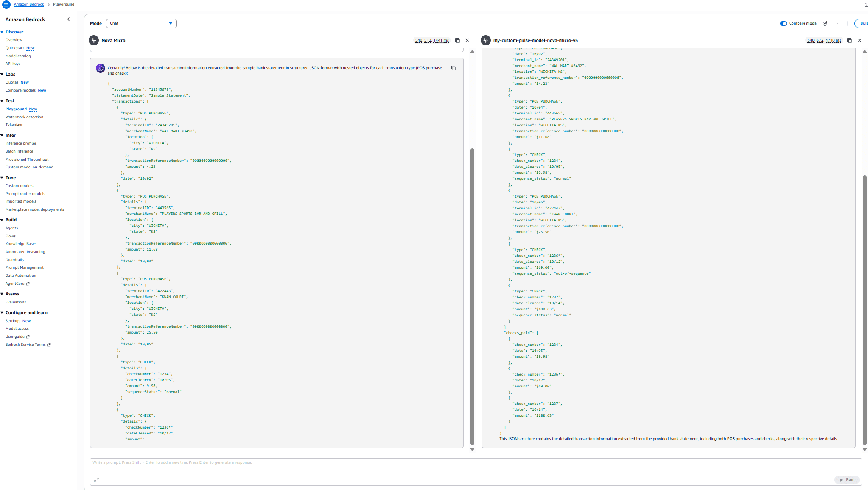Click the custom model panel vertical scrollbar

tap(865, 310)
